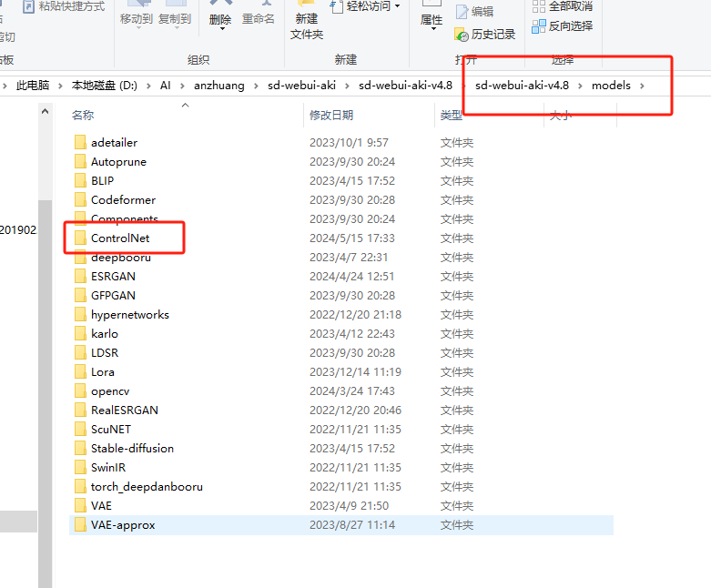
Task: Click the 文件夹 type cell of karlo
Action: pyautogui.click(x=457, y=333)
